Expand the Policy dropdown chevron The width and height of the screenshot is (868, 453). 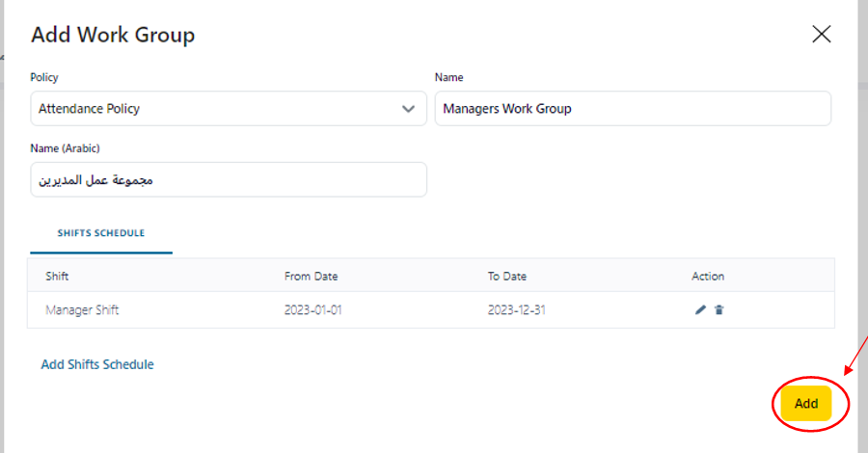(x=408, y=109)
